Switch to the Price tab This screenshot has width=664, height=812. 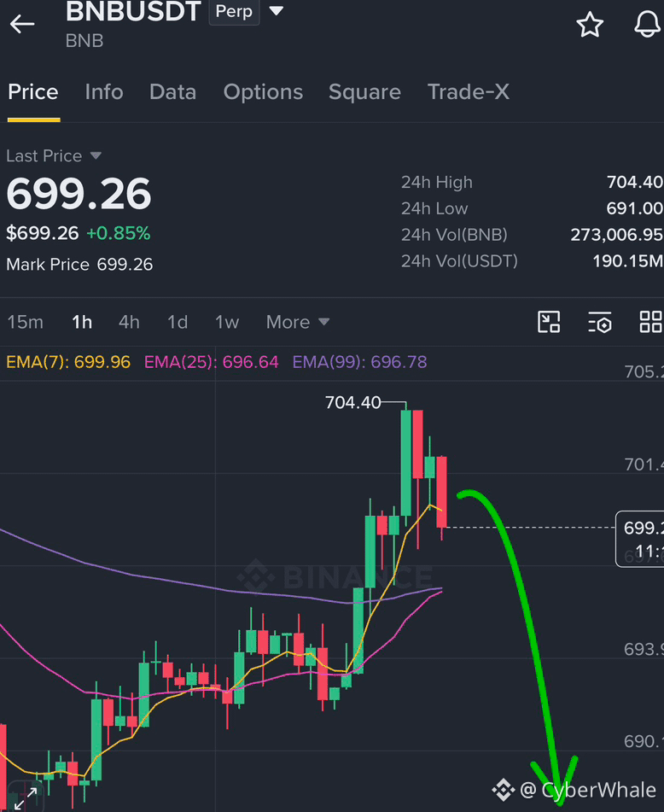click(x=33, y=92)
